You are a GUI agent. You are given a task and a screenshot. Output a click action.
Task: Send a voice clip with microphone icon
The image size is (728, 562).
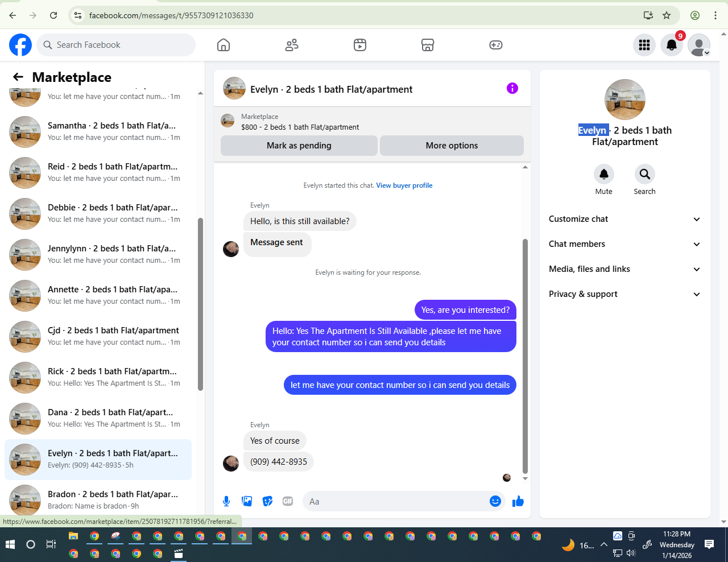pos(226,501)
